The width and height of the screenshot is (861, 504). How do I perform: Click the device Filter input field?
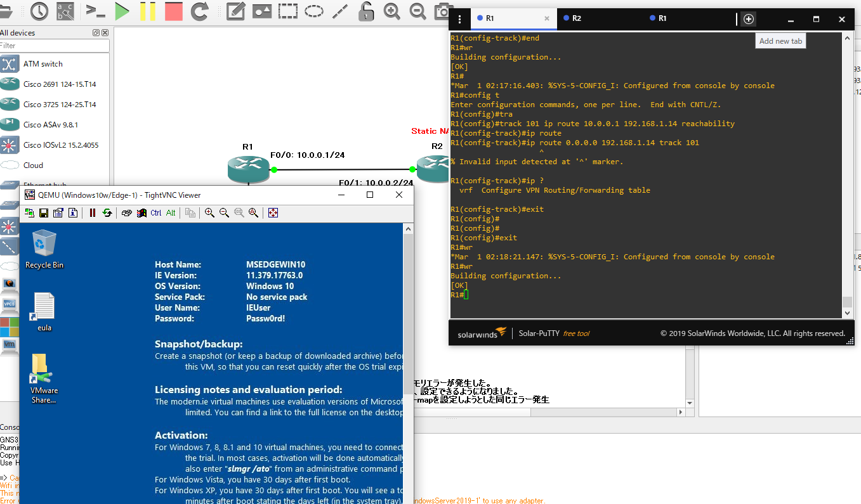click(55, 46)
